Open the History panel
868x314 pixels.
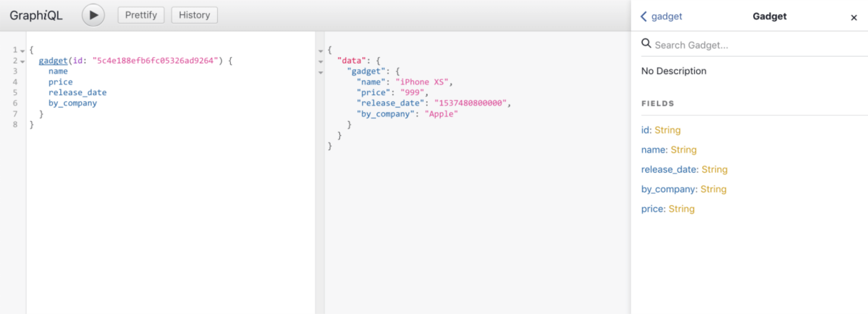(195, 15)
